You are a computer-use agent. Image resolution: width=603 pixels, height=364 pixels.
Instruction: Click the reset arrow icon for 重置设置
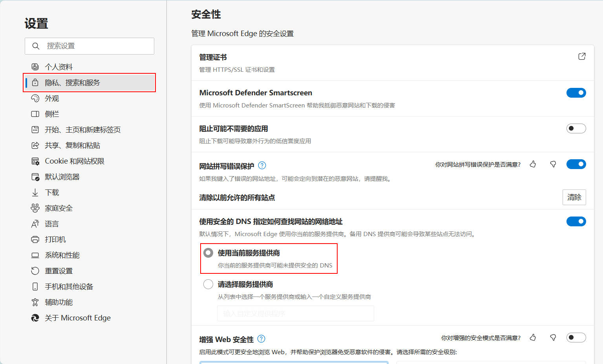(35, 271)
